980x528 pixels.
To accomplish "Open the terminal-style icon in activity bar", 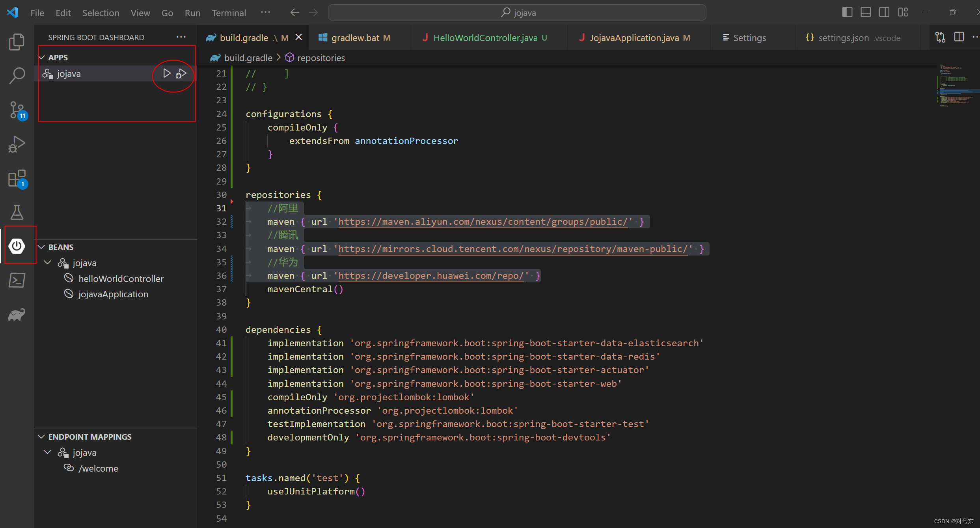I will pyautogui.click(x=17, y=280).
